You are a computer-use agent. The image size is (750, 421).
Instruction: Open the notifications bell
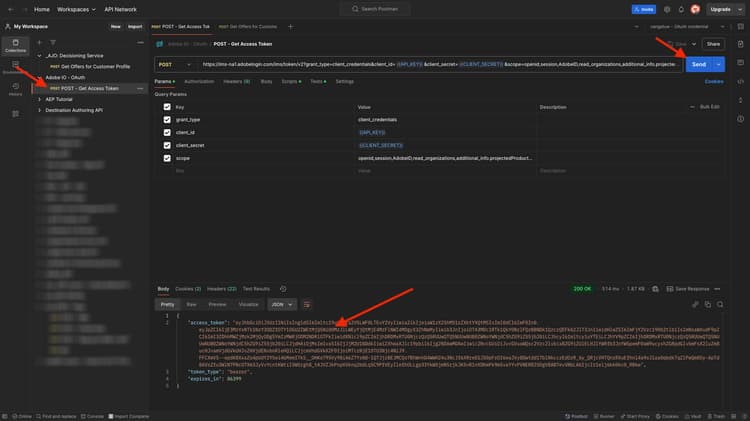681,9
